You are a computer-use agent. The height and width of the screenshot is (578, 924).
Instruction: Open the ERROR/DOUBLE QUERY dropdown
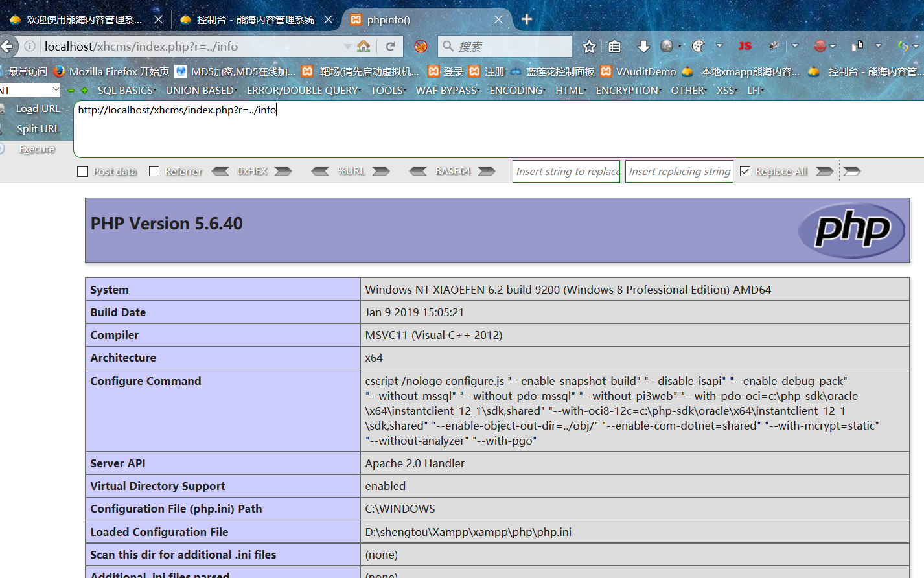pos(304,90)
